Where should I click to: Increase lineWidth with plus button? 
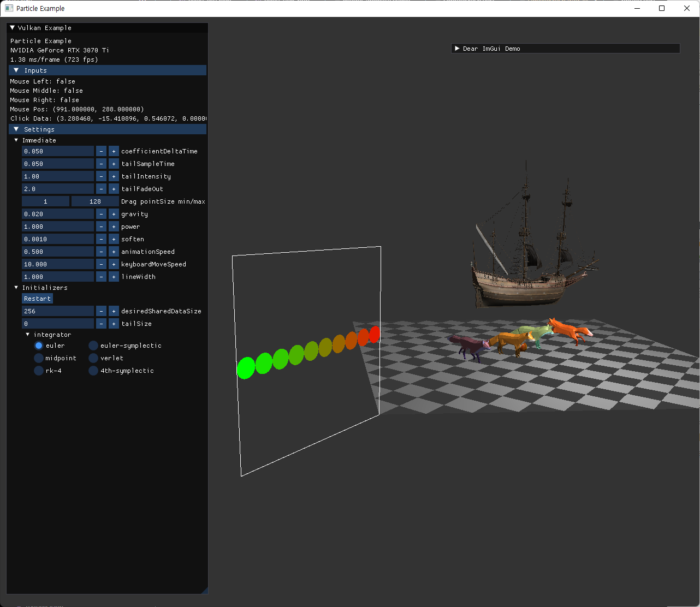click(x=114, y=277)
